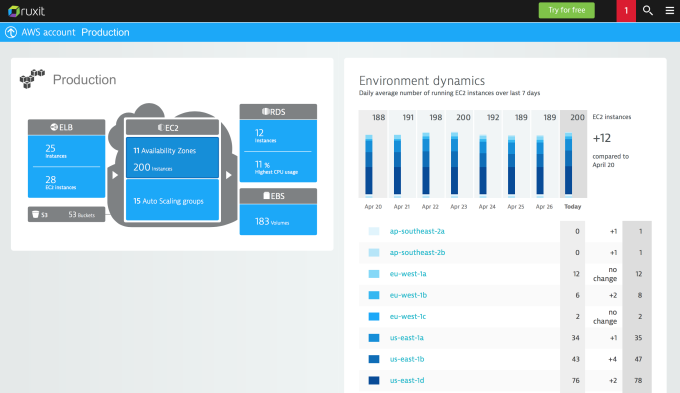
Task: Click the S3 bucket icon
Action: pos(36,214)
